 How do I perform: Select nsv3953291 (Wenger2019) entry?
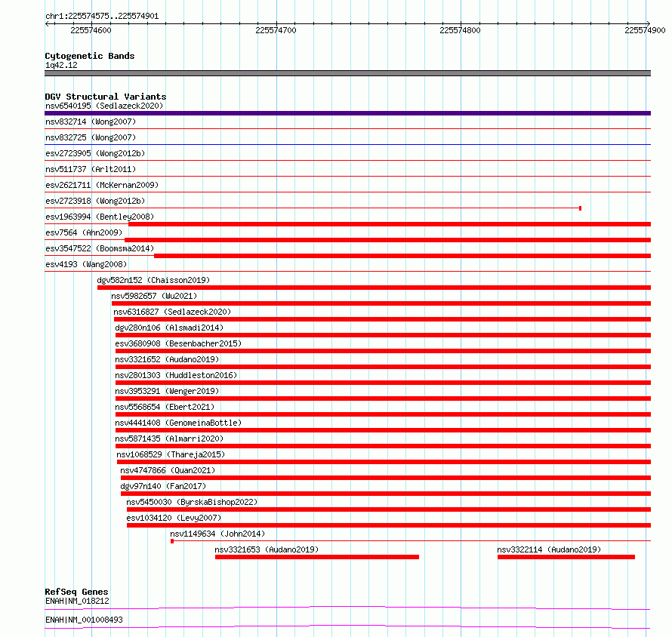[x=167, y=391]
